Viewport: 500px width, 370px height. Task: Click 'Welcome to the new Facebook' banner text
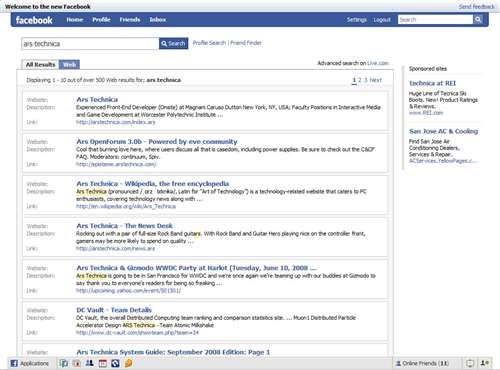48,7
